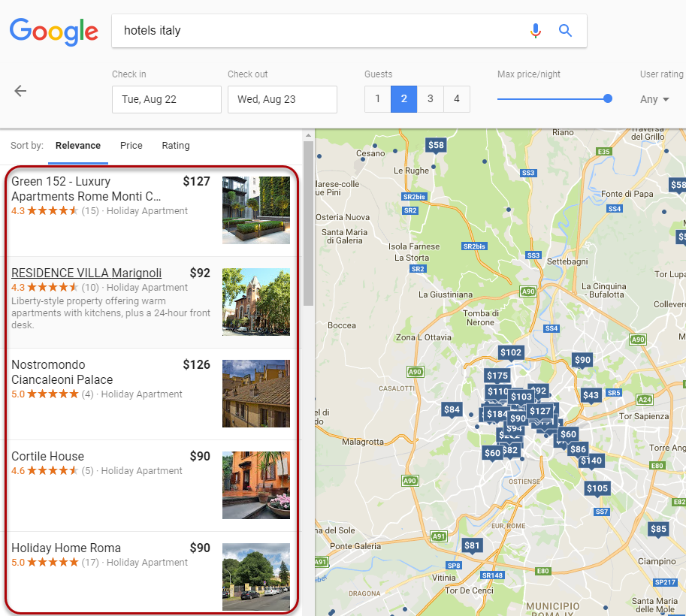Select the $102 map price marker
This screenshot has width=686, height=616.
point(511,352)
